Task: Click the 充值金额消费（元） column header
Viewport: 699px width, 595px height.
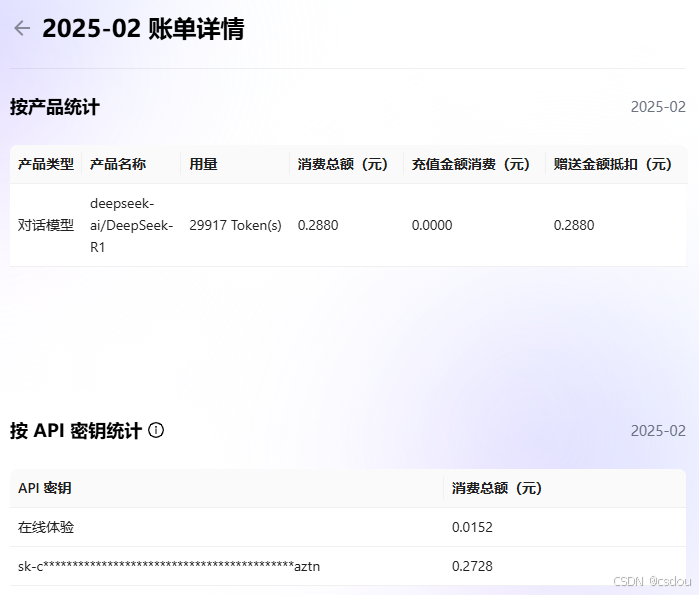Action: tap(471, 164)
